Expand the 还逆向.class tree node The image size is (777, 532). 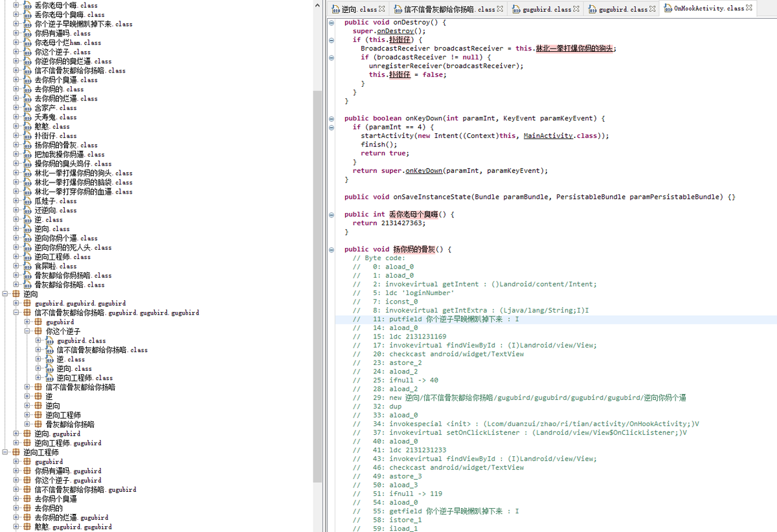16,210
